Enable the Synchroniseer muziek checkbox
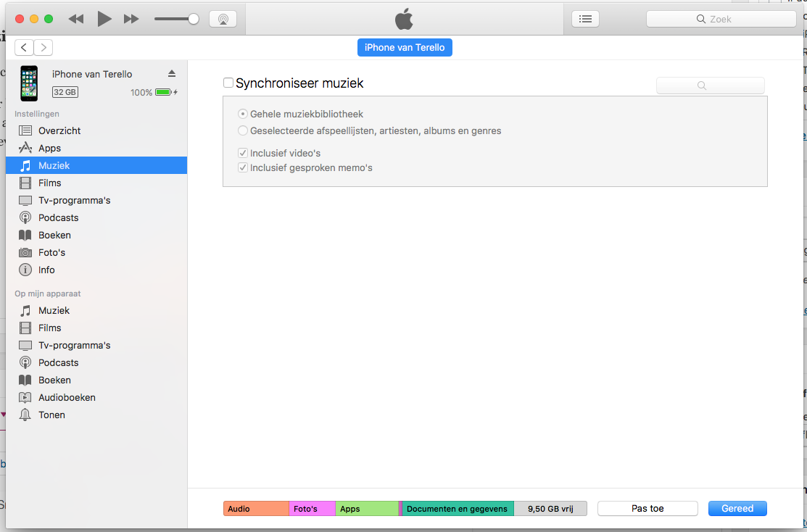Screen dimensions: 807x532 click(228, 83)
